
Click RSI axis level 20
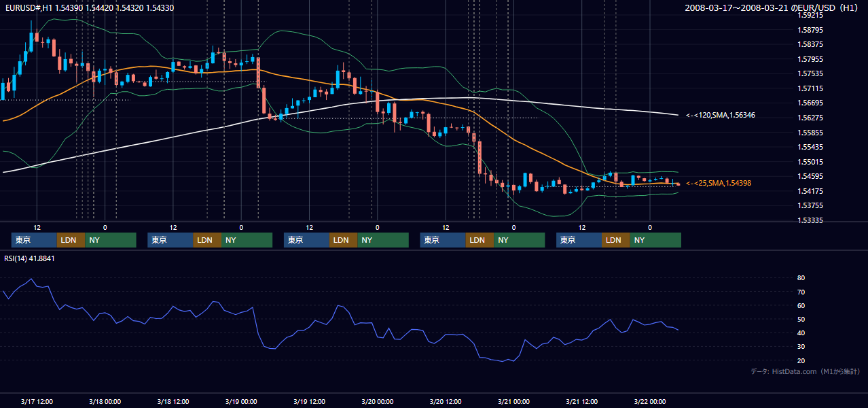[x=801, y=360]
